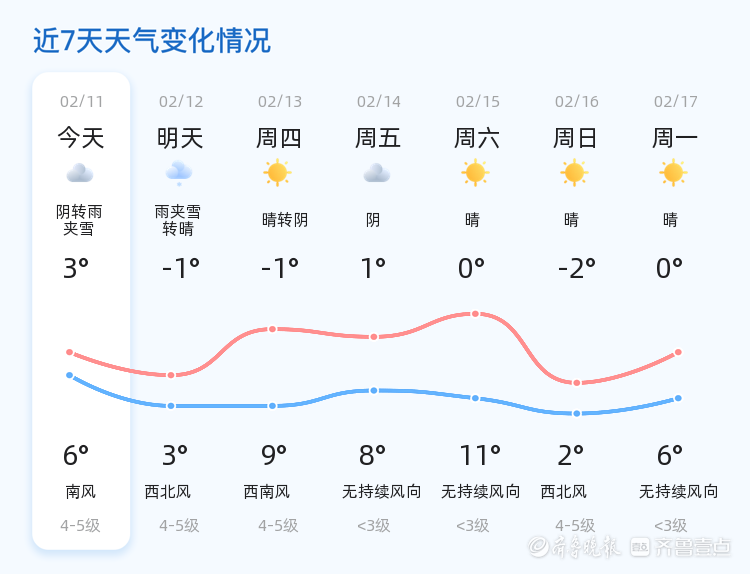Click the 周六 high-temperature point on red curve
Image resolution: width=750 pixels, height=574 pixels.
click(475, 314)
